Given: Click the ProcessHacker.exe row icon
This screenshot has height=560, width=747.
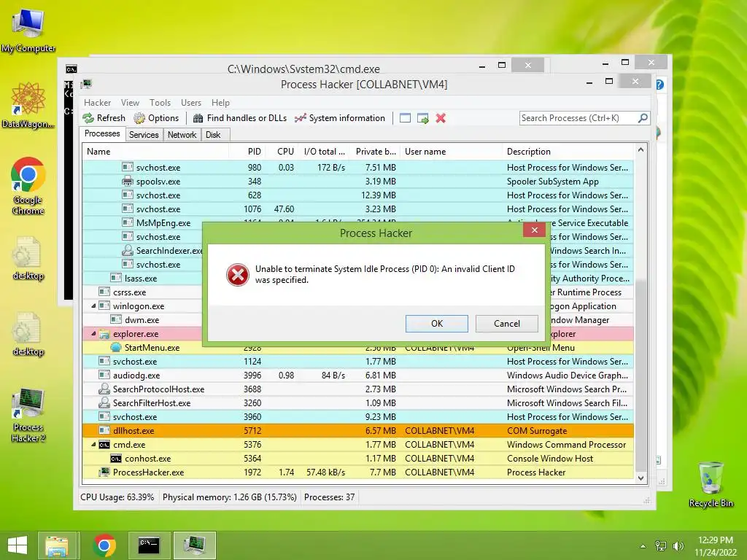Looking at the screenshot, I should pos(104,472).
